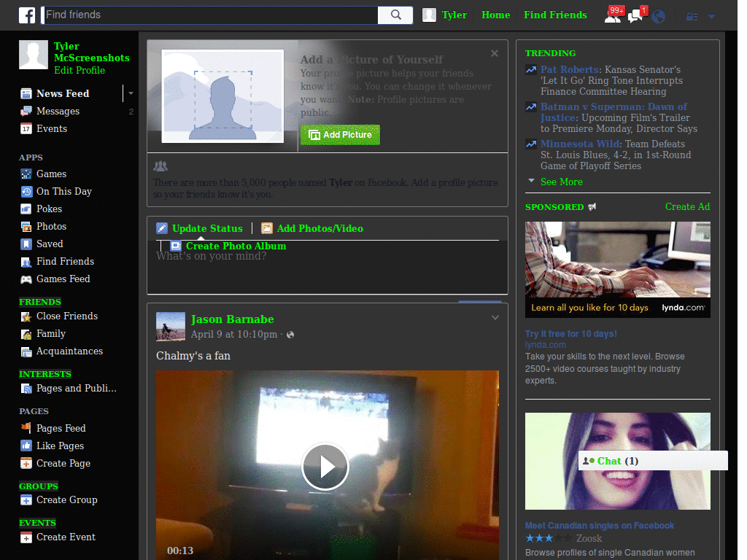Go to Home in the top navigation
The height and width of the screenshot is (560, 747).
495,15
